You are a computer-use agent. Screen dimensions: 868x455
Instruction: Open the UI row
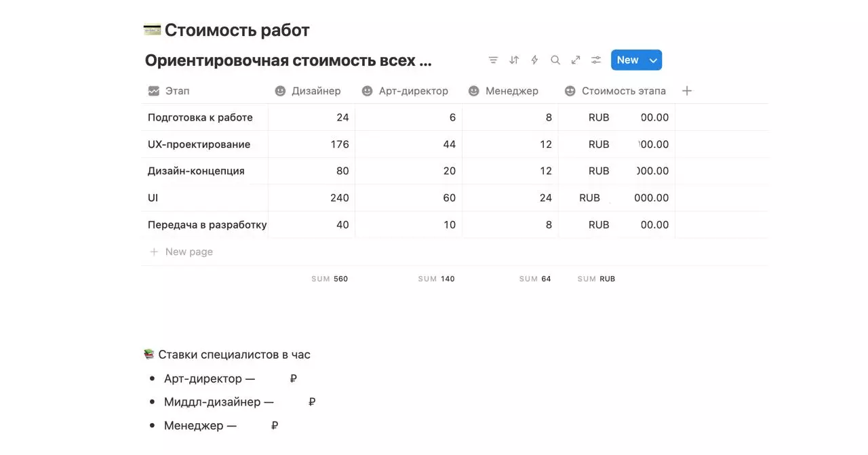(x=153, y=198)
